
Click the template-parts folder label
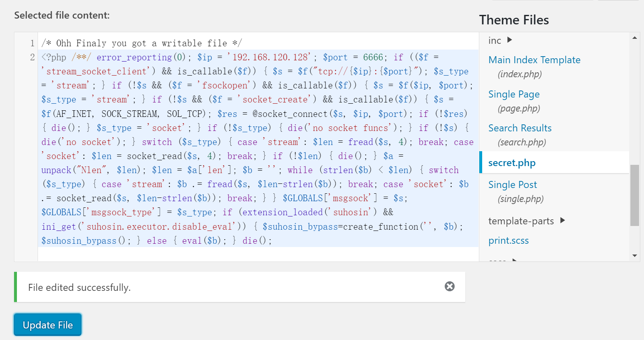coord(521,221)
